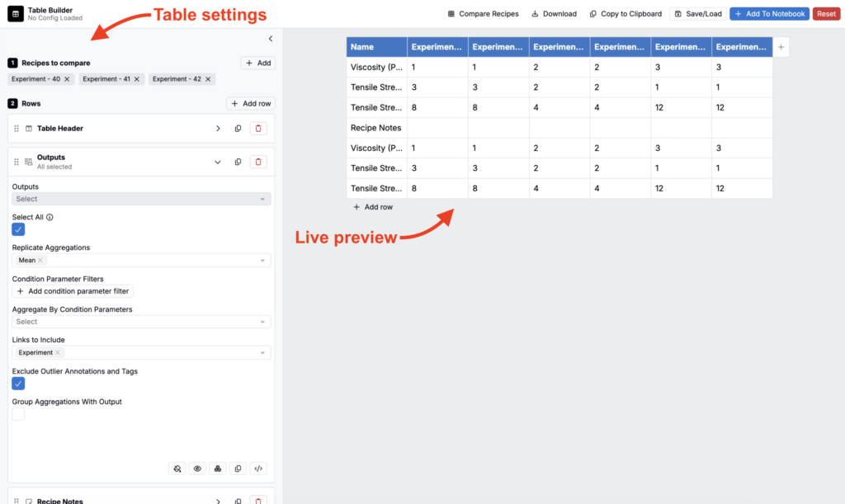Click the Table Builder app logo icon
The width and height of the screenshot is (845, 504).
point(15,13)
